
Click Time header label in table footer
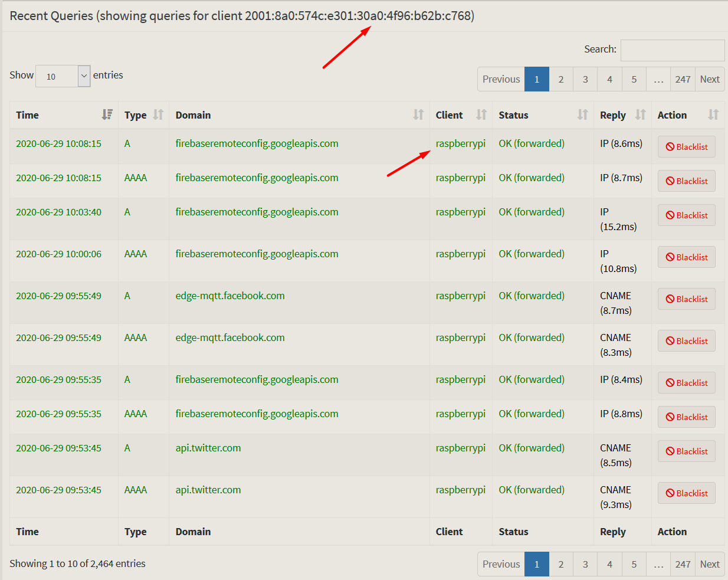coord(27,532)
